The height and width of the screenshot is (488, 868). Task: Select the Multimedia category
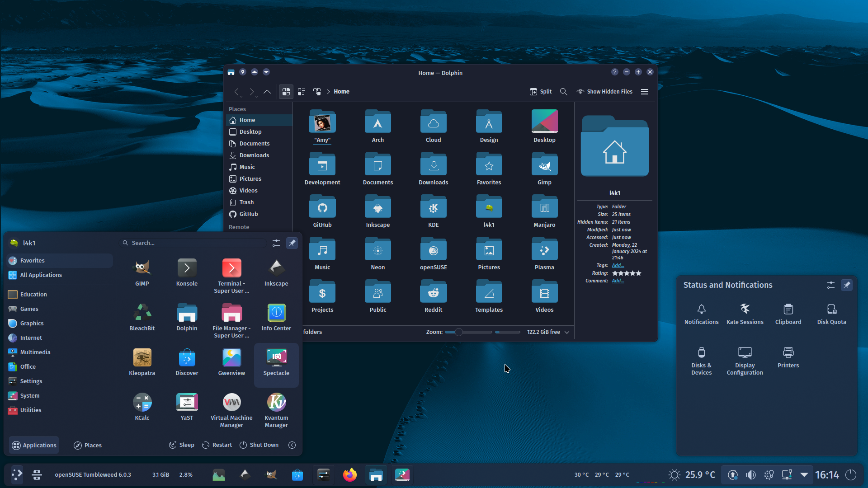point(60,352)
